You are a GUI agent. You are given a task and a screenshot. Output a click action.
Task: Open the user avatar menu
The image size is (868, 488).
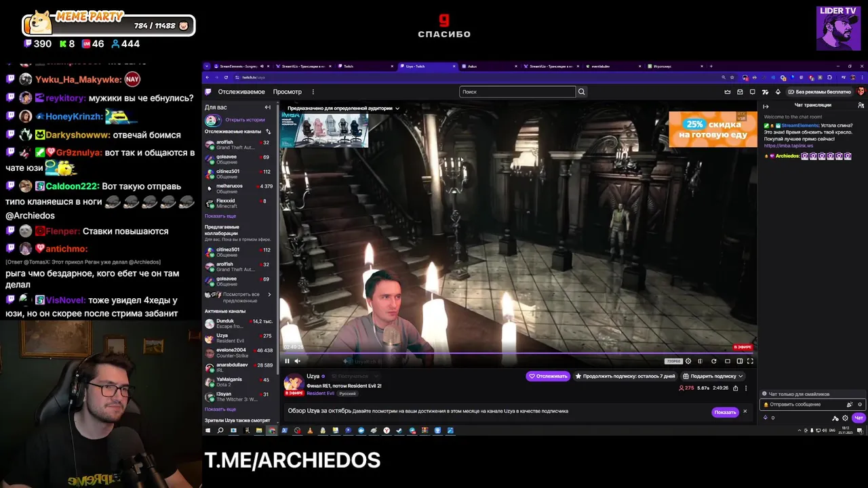[x=861, y=91]
